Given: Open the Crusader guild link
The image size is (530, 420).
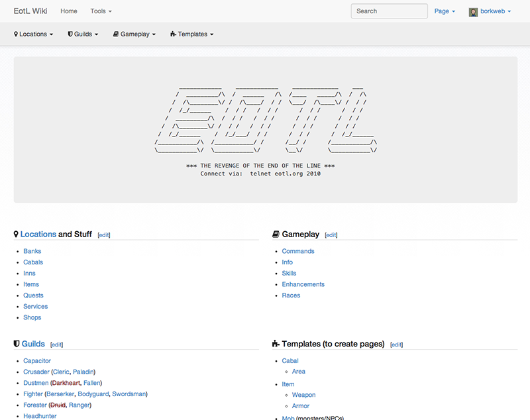Looking at the screenshot, I should [x=36, y=372].
